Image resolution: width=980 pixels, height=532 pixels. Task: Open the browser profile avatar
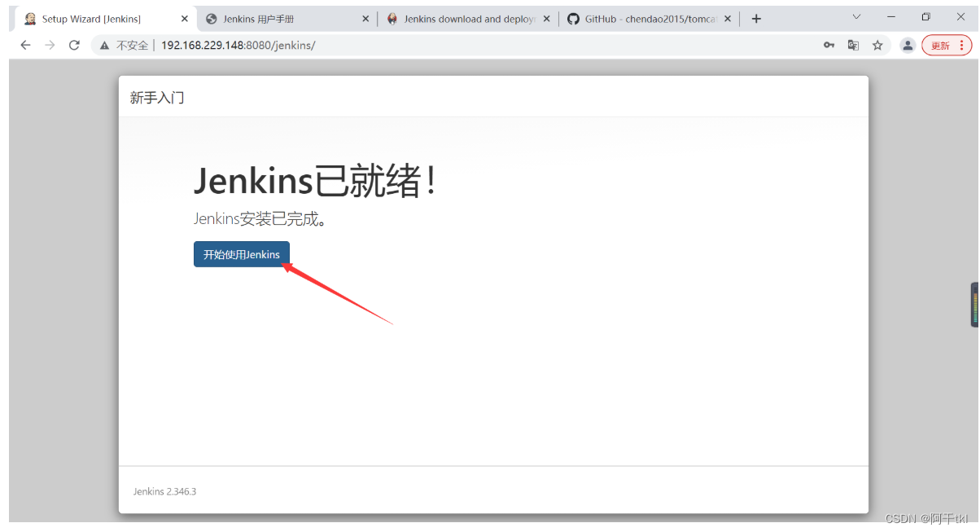[908, 46]
